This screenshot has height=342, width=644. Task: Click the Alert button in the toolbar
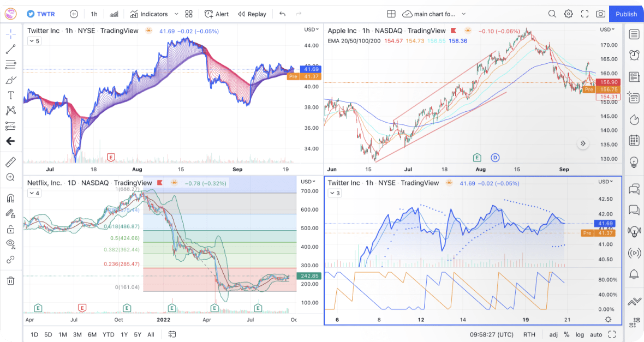tap(216, 14)
